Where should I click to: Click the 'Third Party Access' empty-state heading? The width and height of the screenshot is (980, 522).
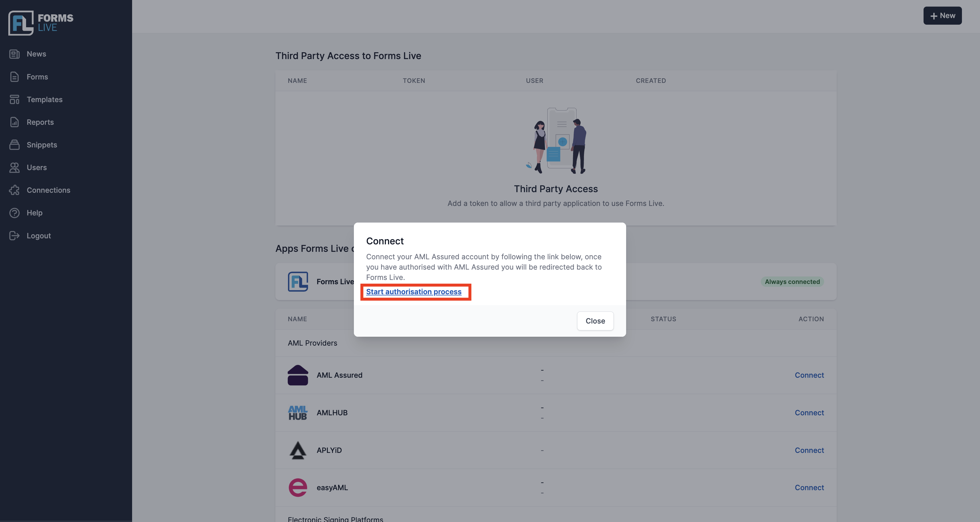pyautogui.click(x=556, y=189)
